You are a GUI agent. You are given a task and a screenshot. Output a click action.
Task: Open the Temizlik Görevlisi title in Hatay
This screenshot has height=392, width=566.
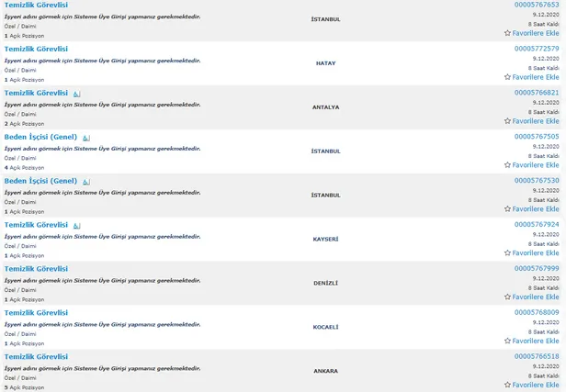click(x=36, y=49)
